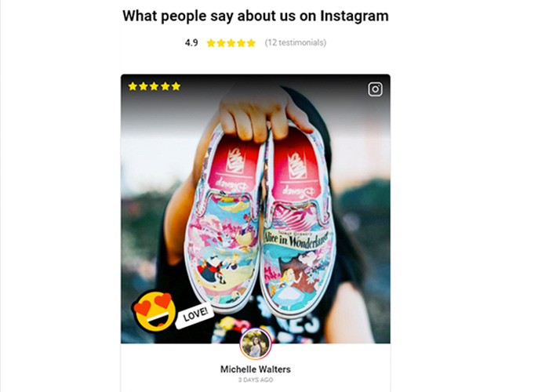Open Michelle Walters' round profile avatar
Image resolution: width=549 pixels, height=392 pixels.
pos(256,344)
